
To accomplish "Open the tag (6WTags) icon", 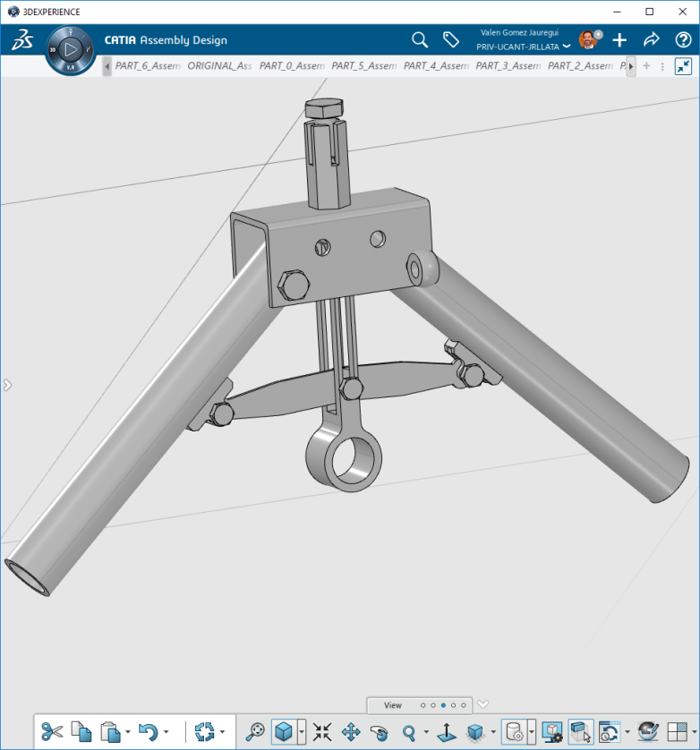I will (451, 39).
